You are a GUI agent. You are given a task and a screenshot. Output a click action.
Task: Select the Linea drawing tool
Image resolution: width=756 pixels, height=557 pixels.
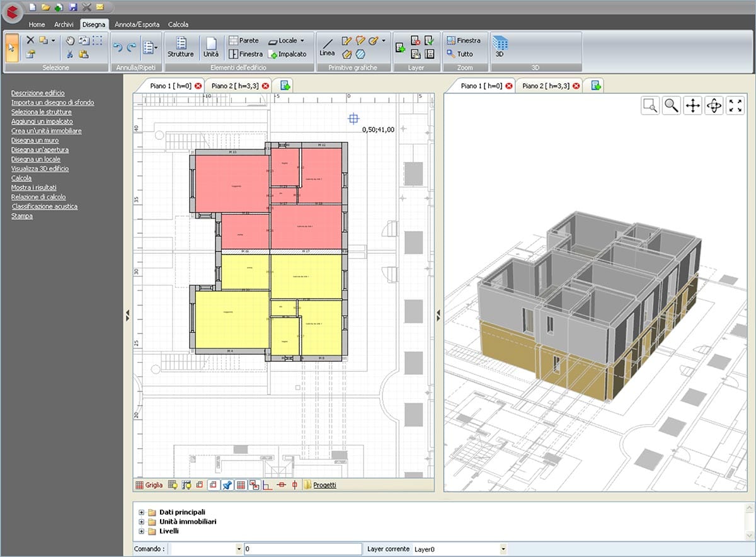(327, 47)
